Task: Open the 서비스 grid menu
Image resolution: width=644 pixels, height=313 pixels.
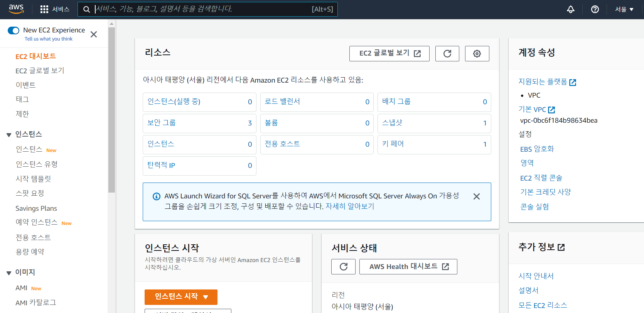Action: [x=55, y=9]
